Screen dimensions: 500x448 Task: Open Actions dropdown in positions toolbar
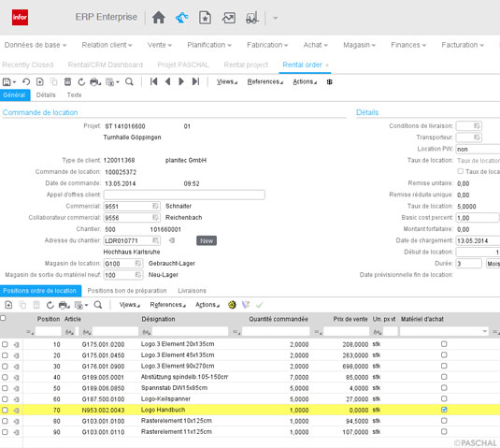coord(207,305)
